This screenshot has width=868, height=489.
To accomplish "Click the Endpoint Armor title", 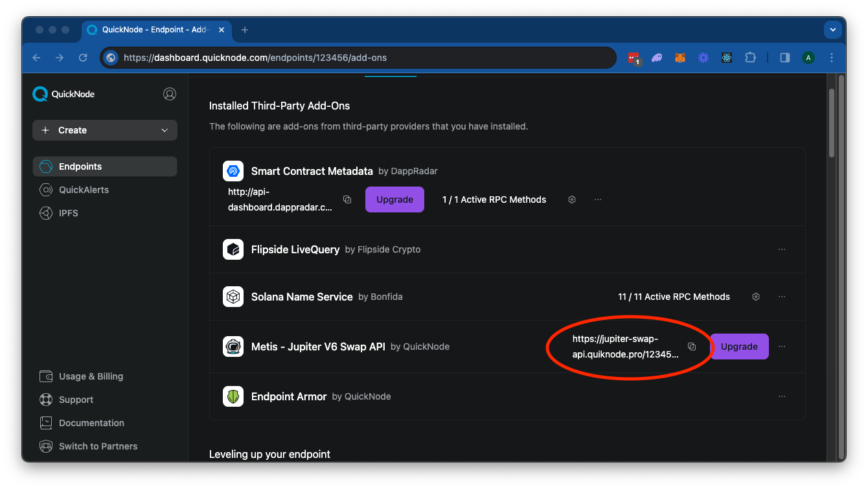I will [289, 396].
